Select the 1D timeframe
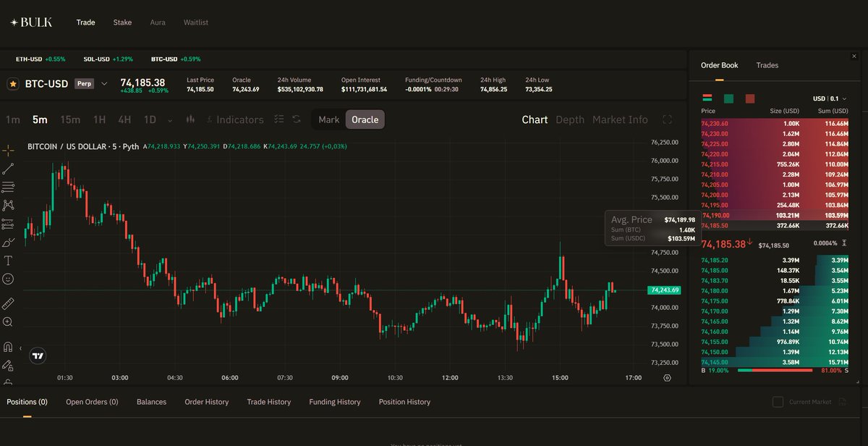 (150, 119)
